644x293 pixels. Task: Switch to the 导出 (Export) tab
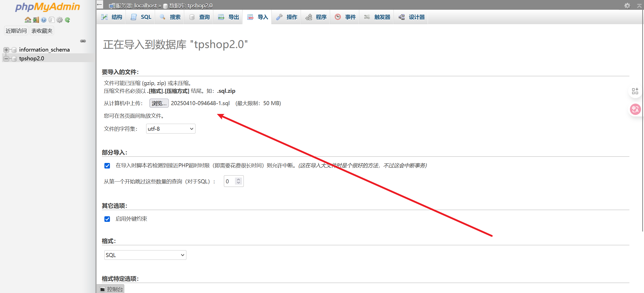(228, 17)
